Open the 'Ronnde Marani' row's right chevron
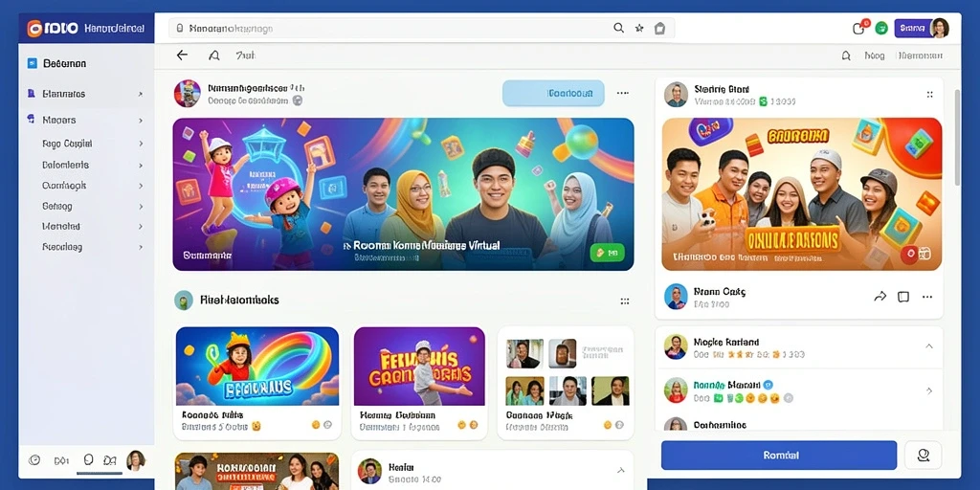This screenshot has width=980, height=490. tap(928, 390)
